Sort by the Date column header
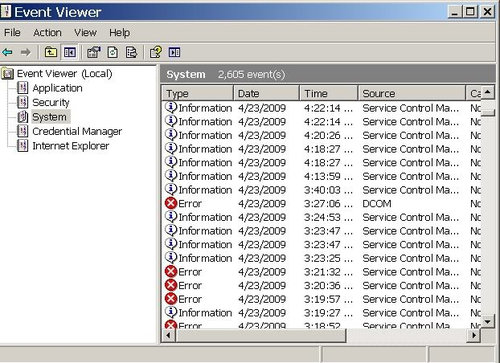The image size is (500, 363). pyautogui.click(x=266, y=93)
